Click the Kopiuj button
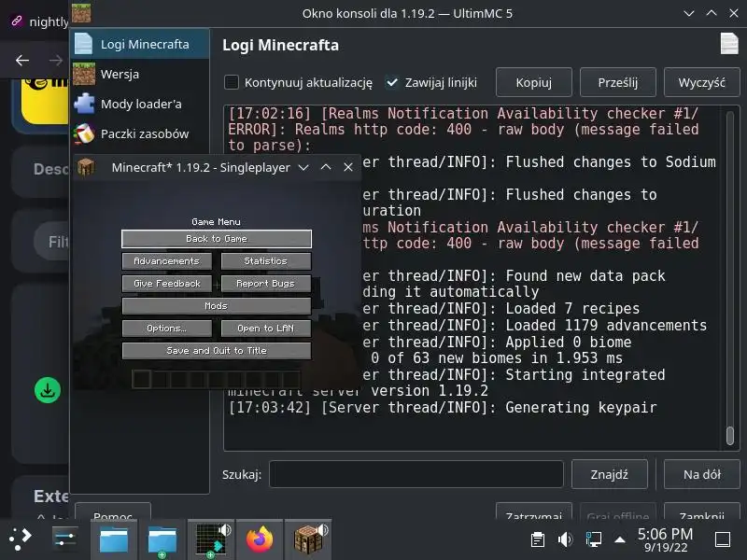This screenshot has height=560, width=747. pyautogui.click(x=533, y=82)
